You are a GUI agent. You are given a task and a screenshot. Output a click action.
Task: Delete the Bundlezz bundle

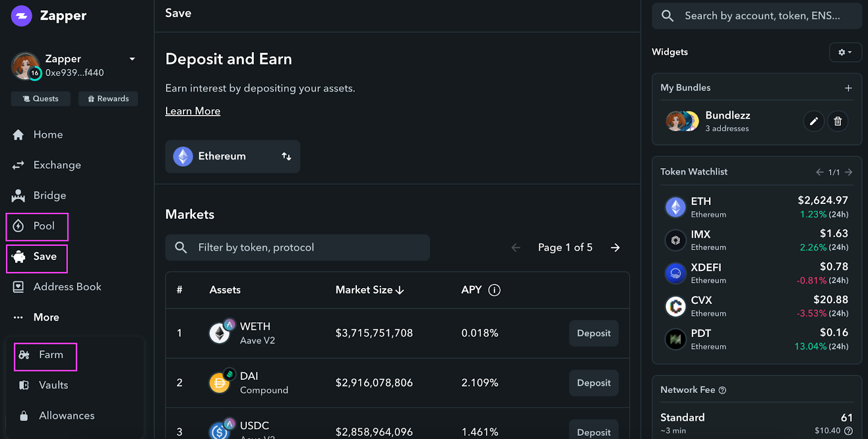[x=838, y=121]
